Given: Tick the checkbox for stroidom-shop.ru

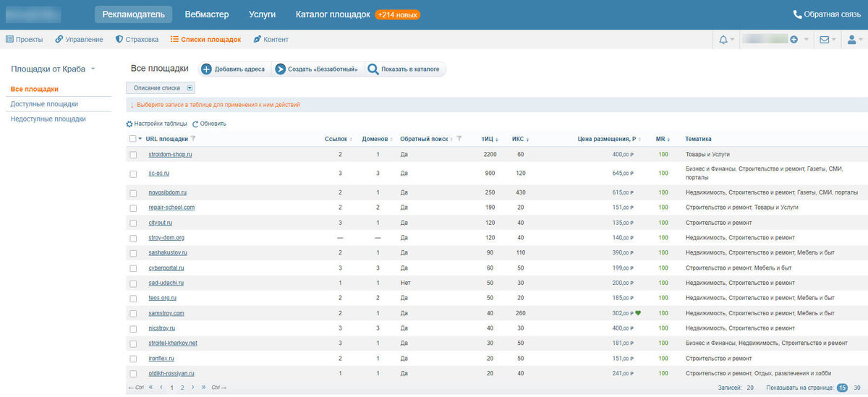Looking at the screenshot, I should [x=133, y=155].
